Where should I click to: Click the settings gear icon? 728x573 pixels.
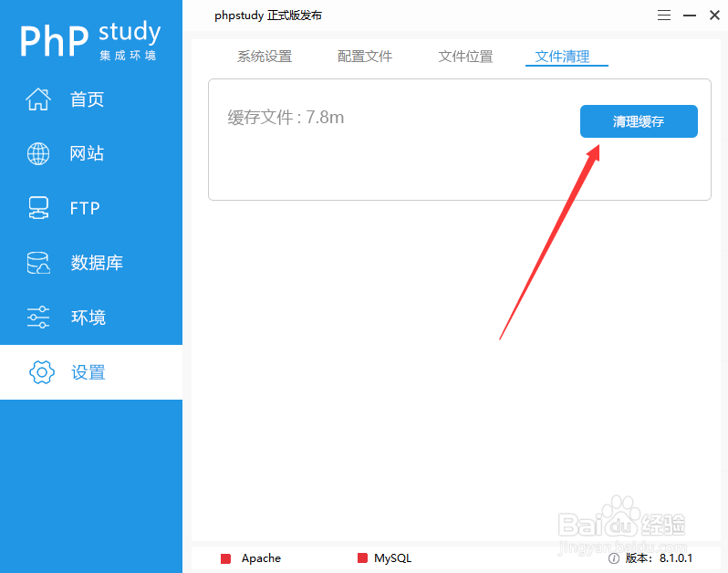(42, 372)
